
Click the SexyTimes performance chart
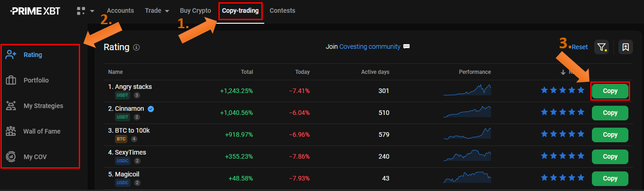467,156
